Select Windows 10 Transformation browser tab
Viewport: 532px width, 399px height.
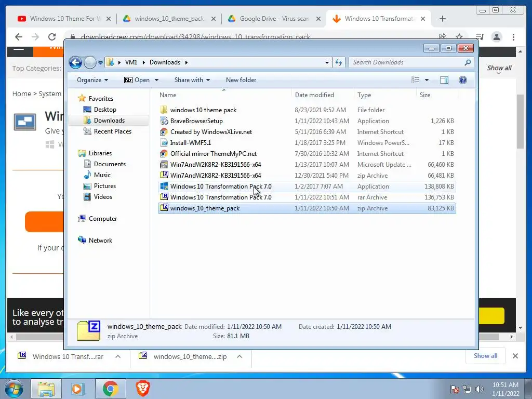pos(379,19)
